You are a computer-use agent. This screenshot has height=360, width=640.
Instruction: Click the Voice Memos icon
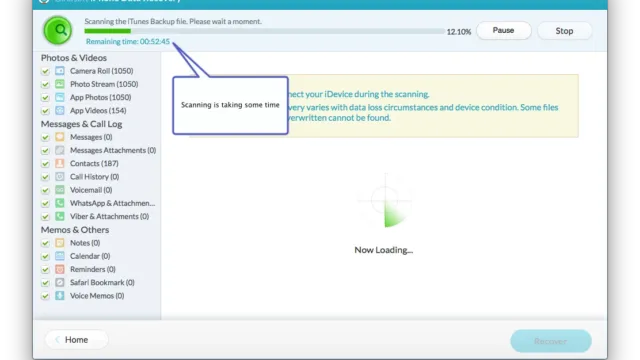click(60, 296)
